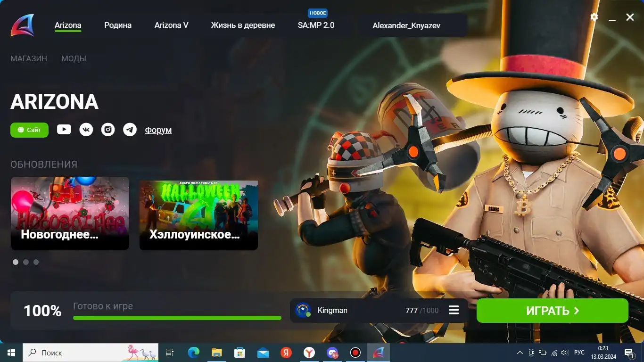Screen dimensions: 644x362
Task: Open the notification center icon
Action: click(x=629, y=353)
